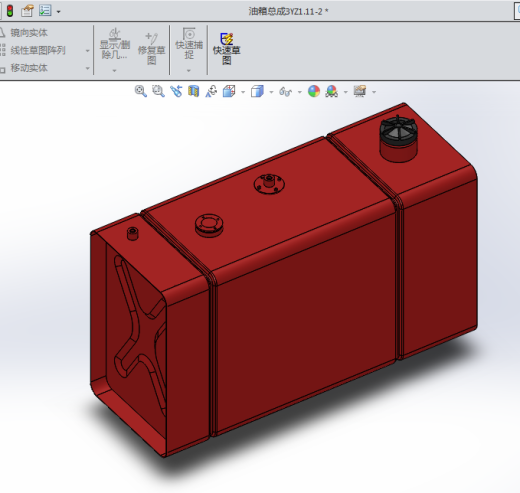The height and width of the screenshot is (493, 520).
Task: Click View Settings monitor icon
Action: click(x=360, y=91)
